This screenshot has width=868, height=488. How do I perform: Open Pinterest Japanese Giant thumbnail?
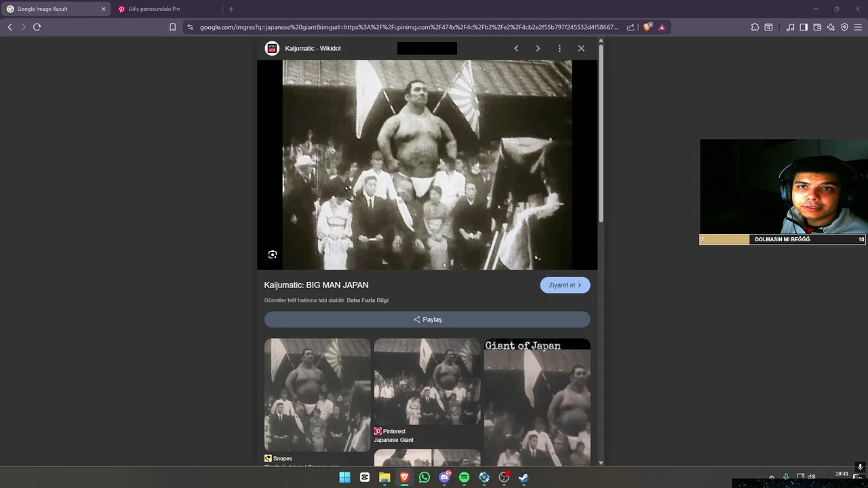point(427,382)
